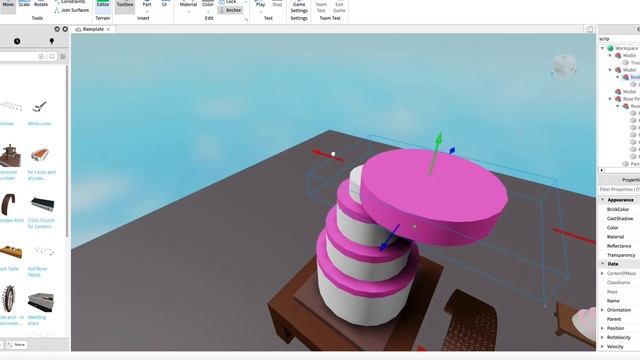Start Team Test
The height and width of the screenshot is (360, 640).
(321, 7)
